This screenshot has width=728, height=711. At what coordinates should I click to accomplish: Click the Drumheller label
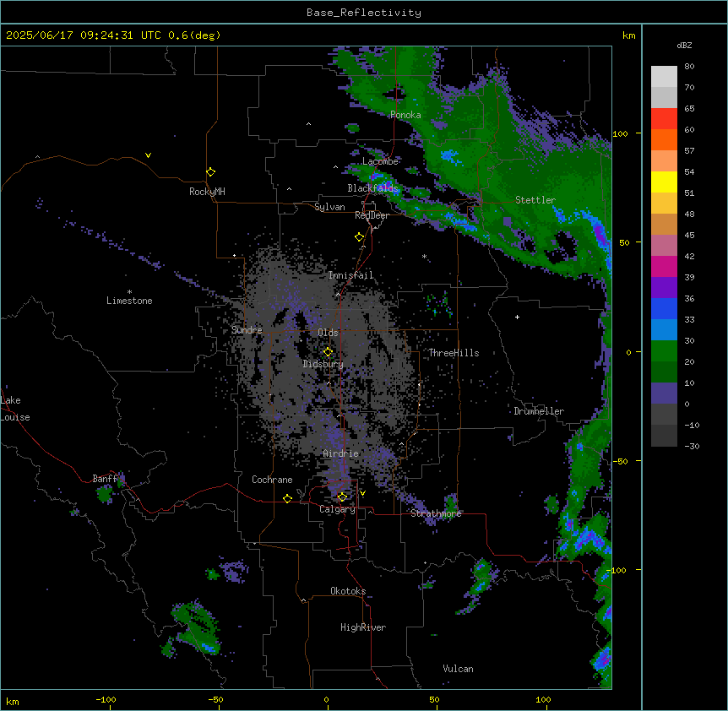pos(539,411)
